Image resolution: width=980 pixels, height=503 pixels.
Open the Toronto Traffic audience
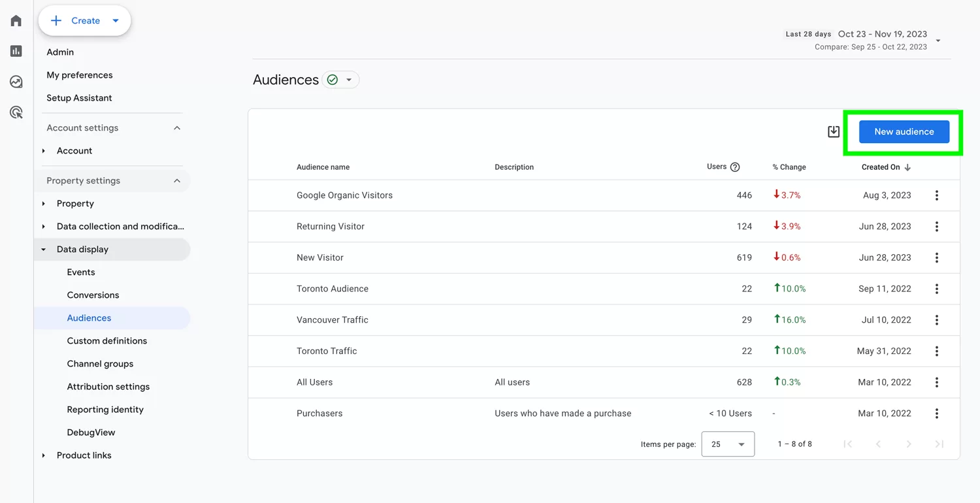pos(327,351)
